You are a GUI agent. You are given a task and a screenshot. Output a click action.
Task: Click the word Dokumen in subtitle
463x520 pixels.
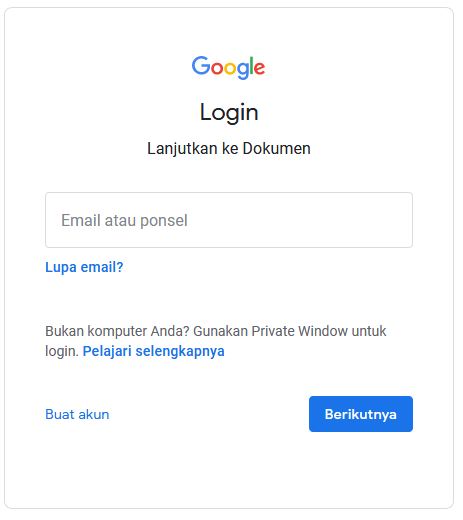point(277,148)
